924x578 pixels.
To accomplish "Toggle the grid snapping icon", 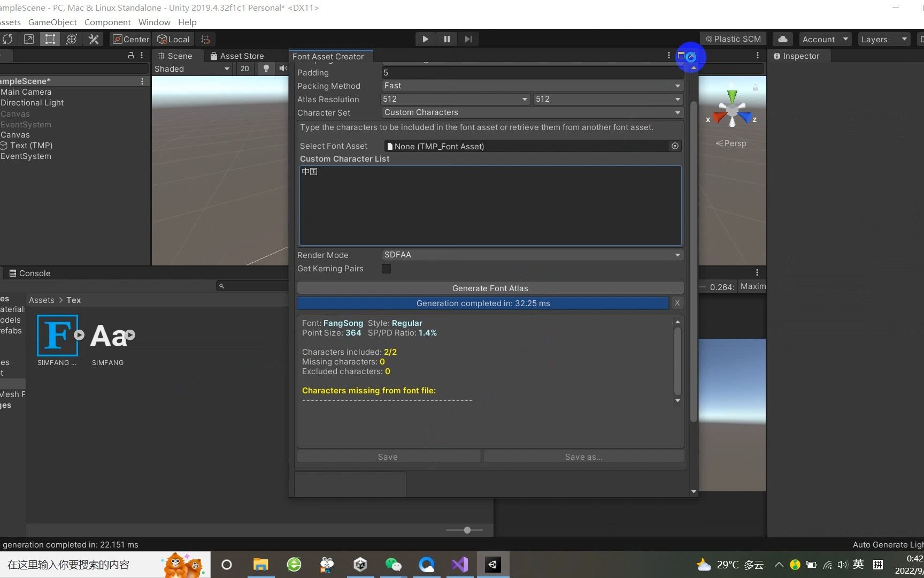I will 205,39.
